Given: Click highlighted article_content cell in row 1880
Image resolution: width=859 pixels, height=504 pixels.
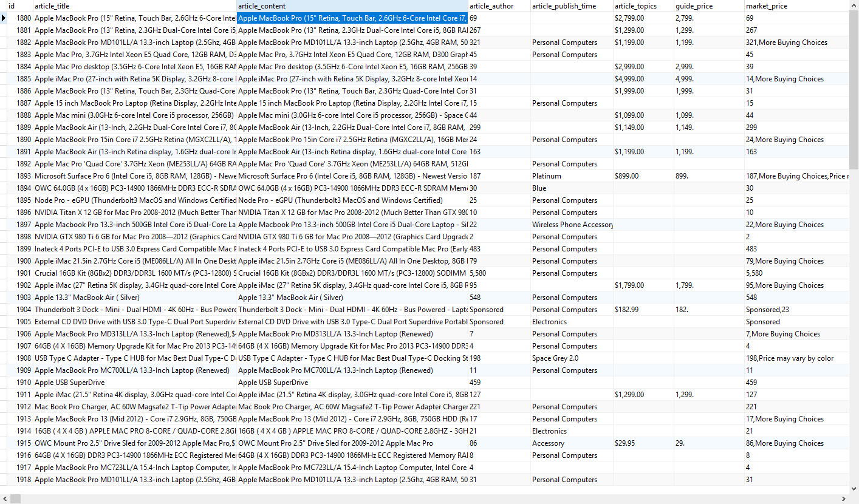Looking at the screenshot, I should 352,18.
